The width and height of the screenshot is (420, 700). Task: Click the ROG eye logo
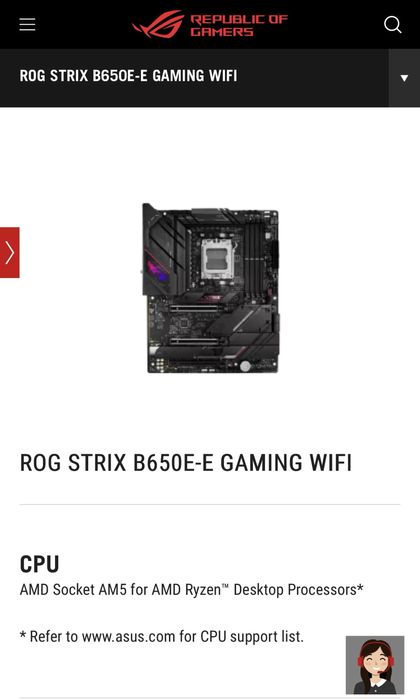click(158, 24)
